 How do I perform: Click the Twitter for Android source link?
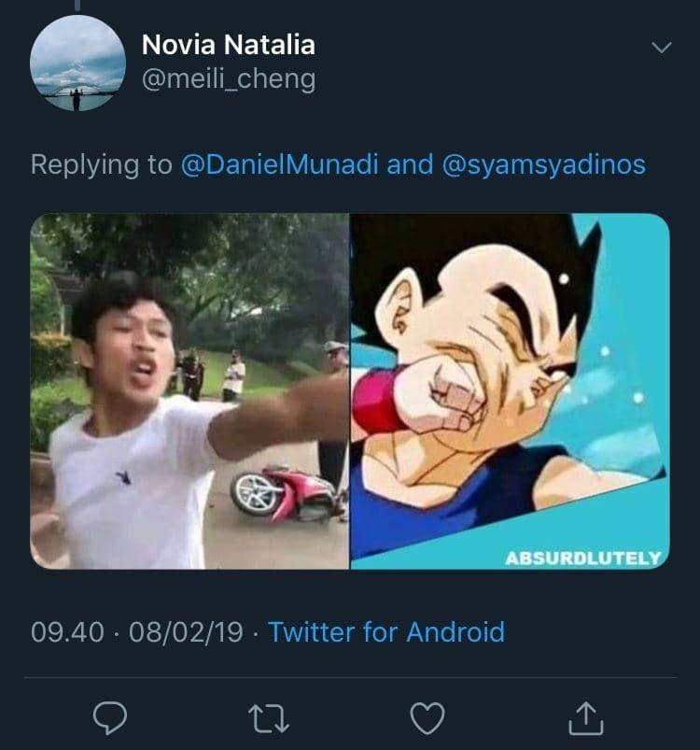pos(386,632)
